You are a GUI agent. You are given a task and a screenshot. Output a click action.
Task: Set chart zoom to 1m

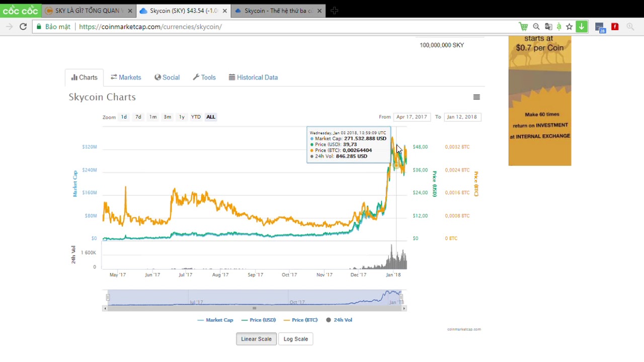(153, 117)
